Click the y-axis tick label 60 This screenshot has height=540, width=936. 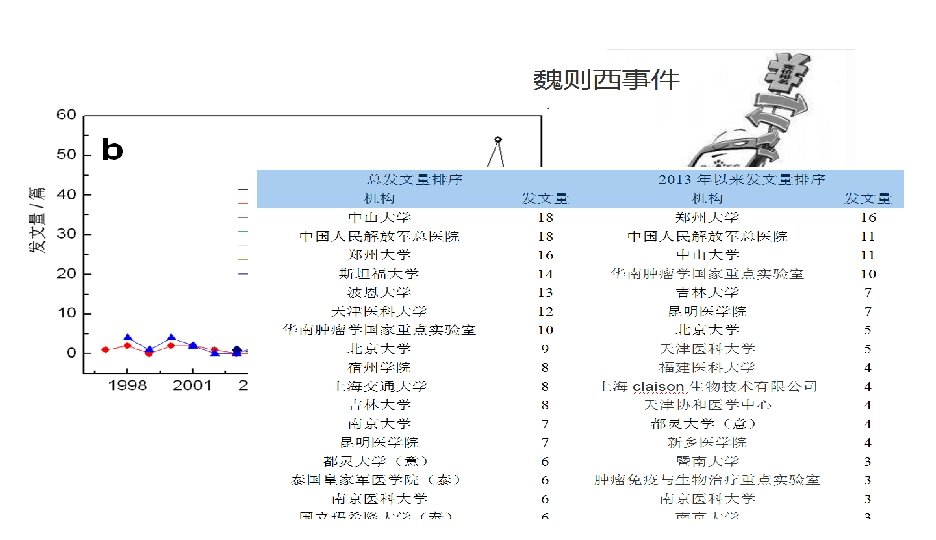click(x=66, y=115)
